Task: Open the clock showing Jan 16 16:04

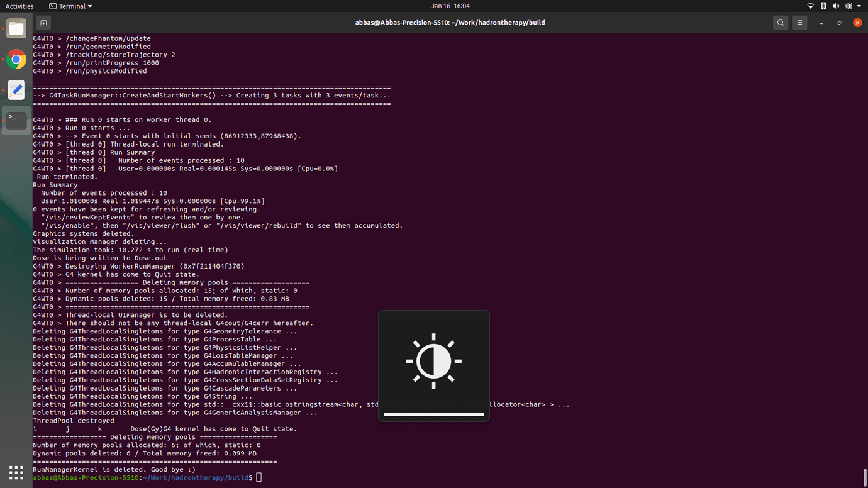Action: tap(450, 6)
